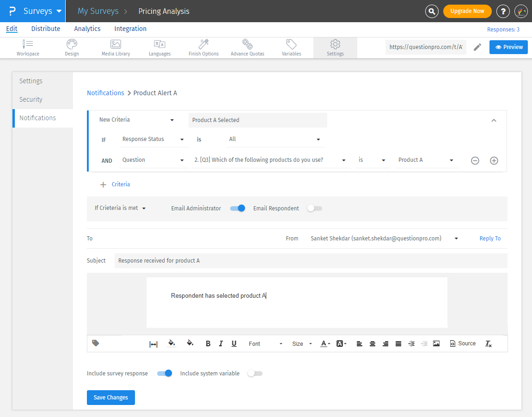Open the Response Status dropdown

click(153, 139)
